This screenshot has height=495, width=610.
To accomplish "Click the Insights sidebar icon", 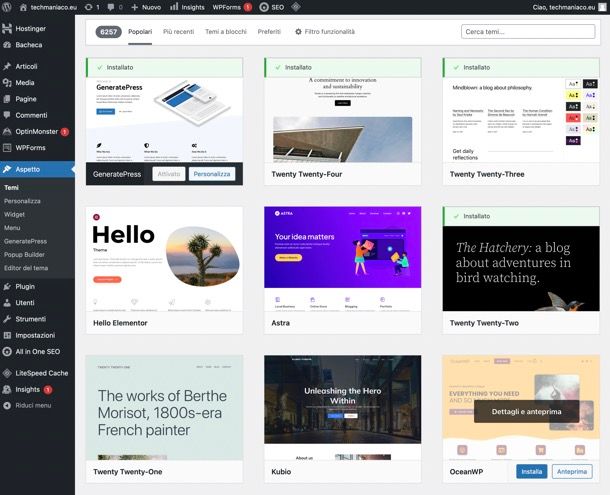I will pyautogui.click(x=7, y=390).
